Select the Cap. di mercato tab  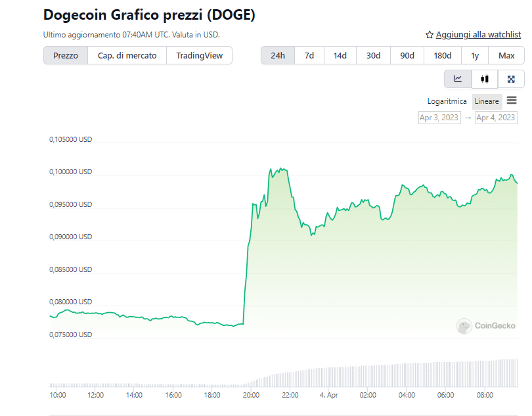(x=127, y=55)
